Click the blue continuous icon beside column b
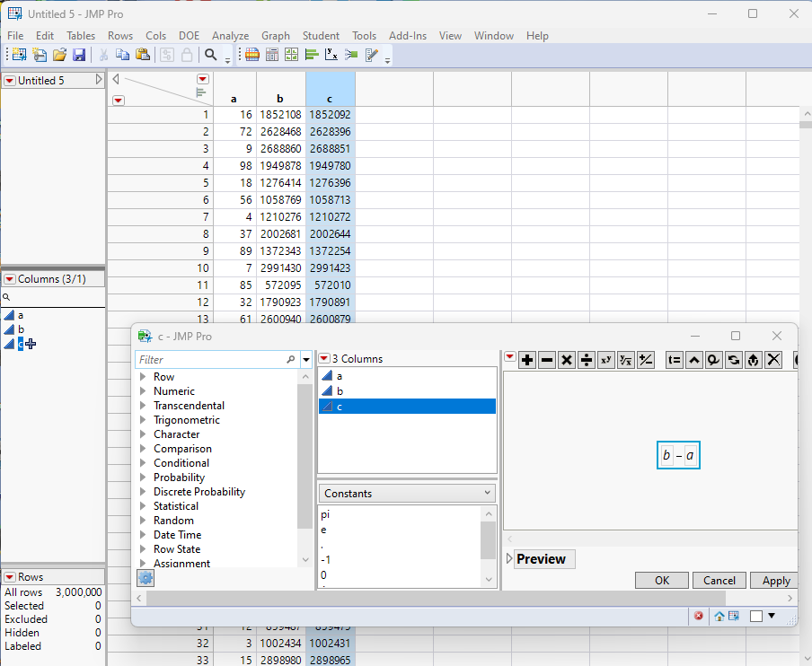The width and height of the screenshot is (812, 666). pyautogui.click(x=9, y=329)
